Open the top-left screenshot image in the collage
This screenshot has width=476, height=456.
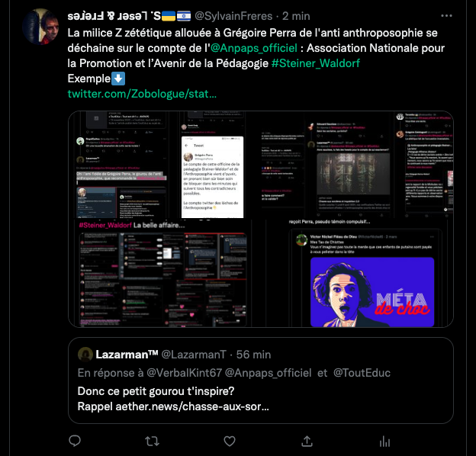165,165
